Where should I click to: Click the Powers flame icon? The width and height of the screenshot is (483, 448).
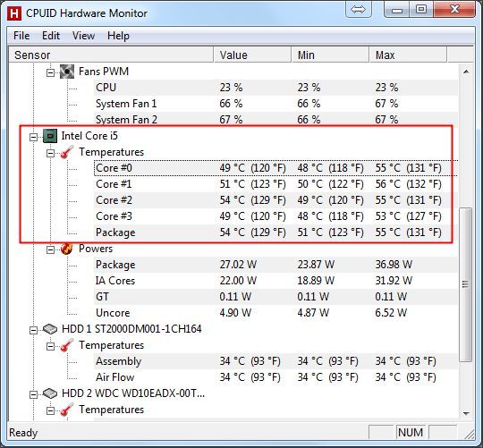point(67,249)
